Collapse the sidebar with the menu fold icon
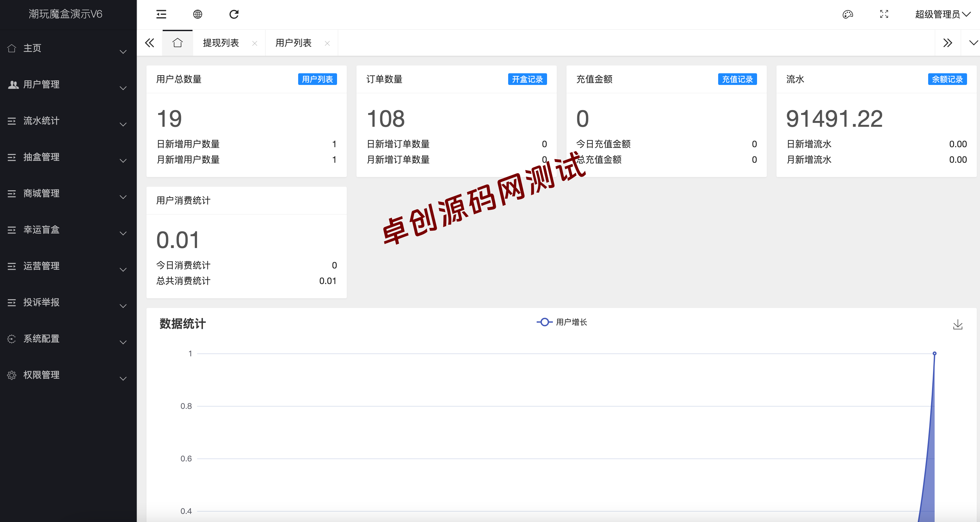This screenshot has height=522, width=980. click(x=161, y=15)
